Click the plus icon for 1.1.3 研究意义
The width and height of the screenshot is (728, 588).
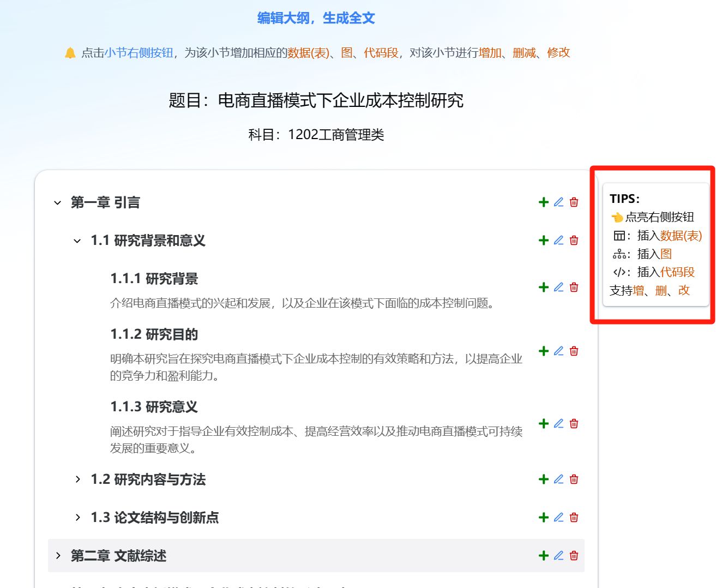point(543,424)
